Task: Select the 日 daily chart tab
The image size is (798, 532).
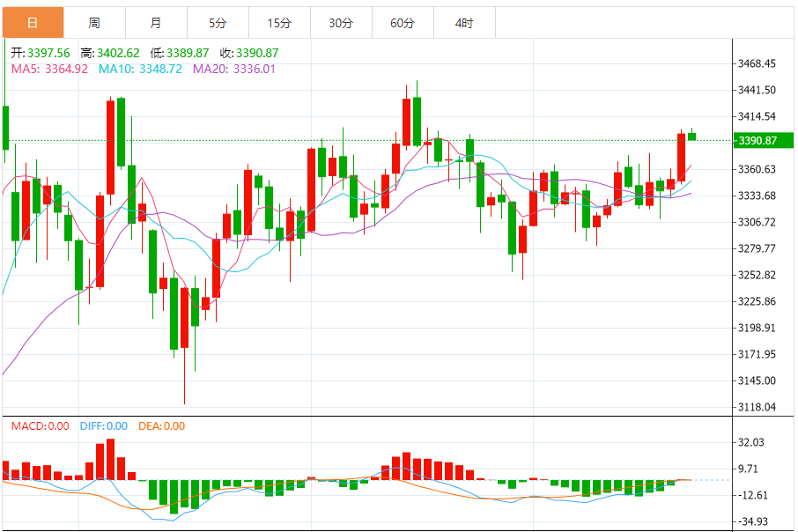Action: (x=33, y=23)
